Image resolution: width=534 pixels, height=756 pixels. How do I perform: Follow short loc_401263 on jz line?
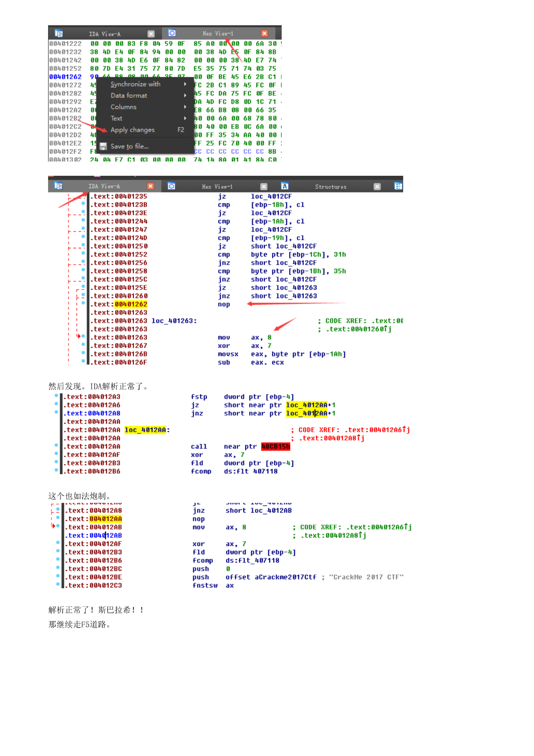pos(284,288)
